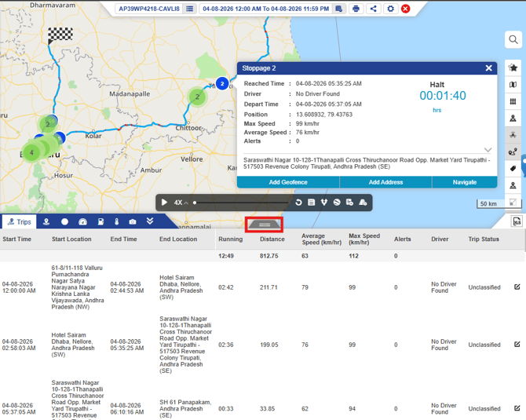This screenshot has height=420, width=526.
Task: Edit trip ending at SH 61 Panapakam
Action: coord(517,408)
